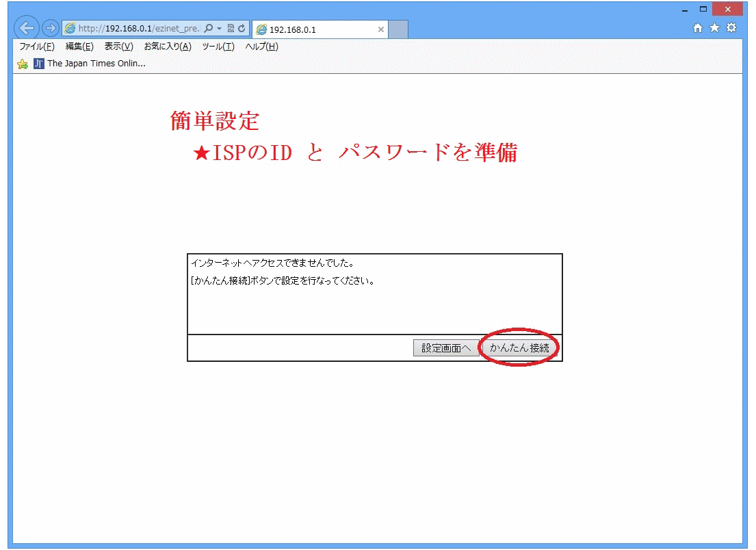Go back with the browser Back arrow
Viewport: 756px width, 550px height.
26,28
